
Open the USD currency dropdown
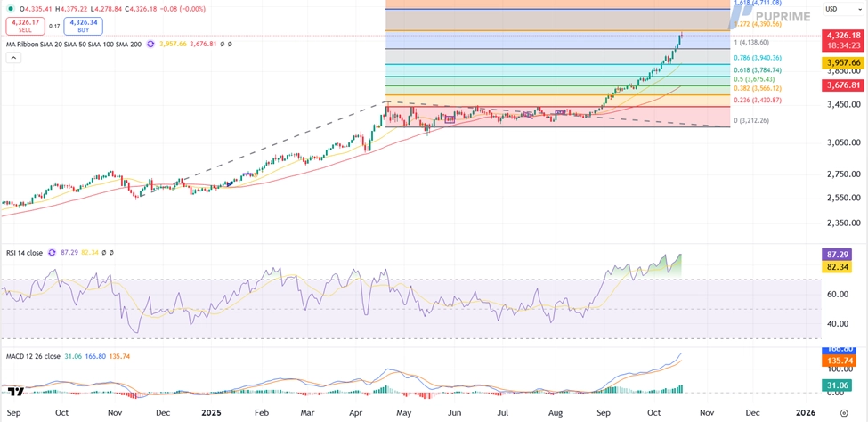(x=836, y=9)
